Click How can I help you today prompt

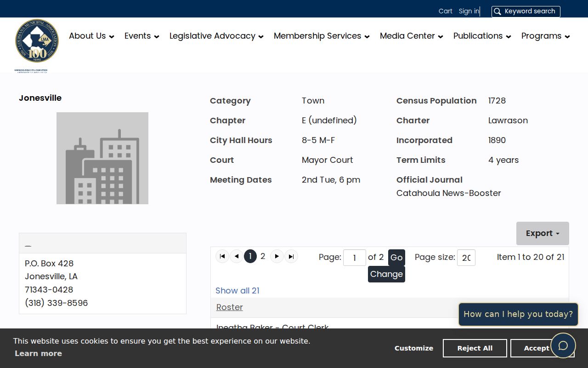[x=518, y=314]
